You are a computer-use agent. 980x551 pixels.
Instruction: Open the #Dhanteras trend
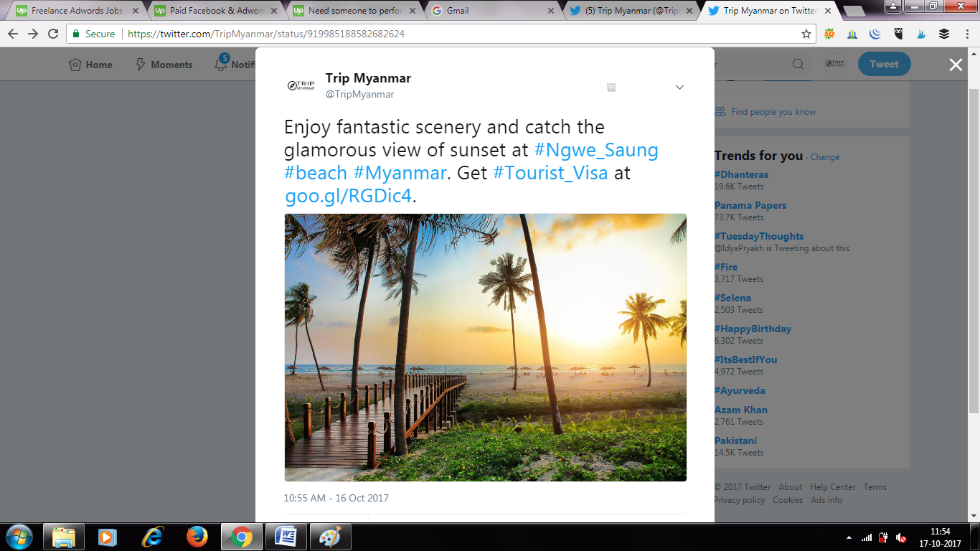pyautogui.click(x=741, y=174)
